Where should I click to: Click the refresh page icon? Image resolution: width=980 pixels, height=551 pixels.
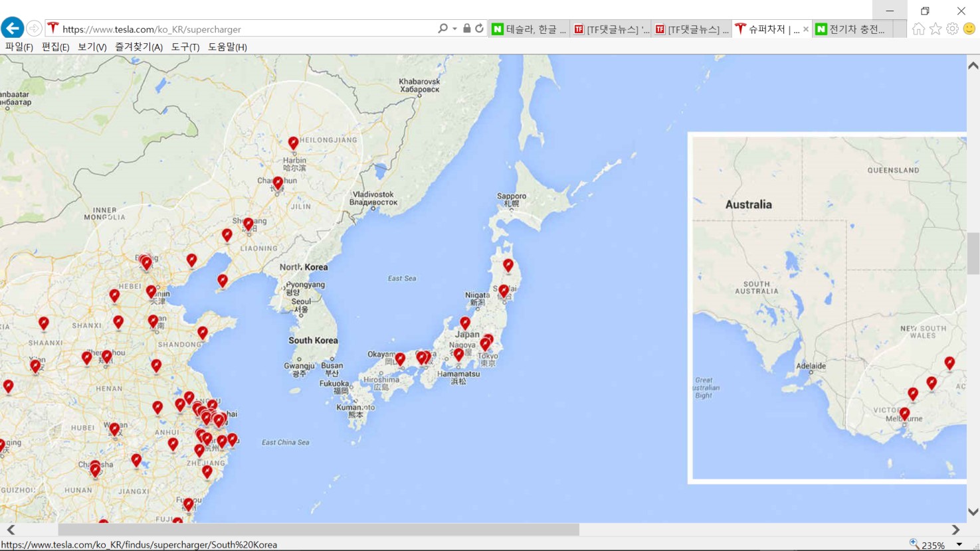click(x=479, y=29)
